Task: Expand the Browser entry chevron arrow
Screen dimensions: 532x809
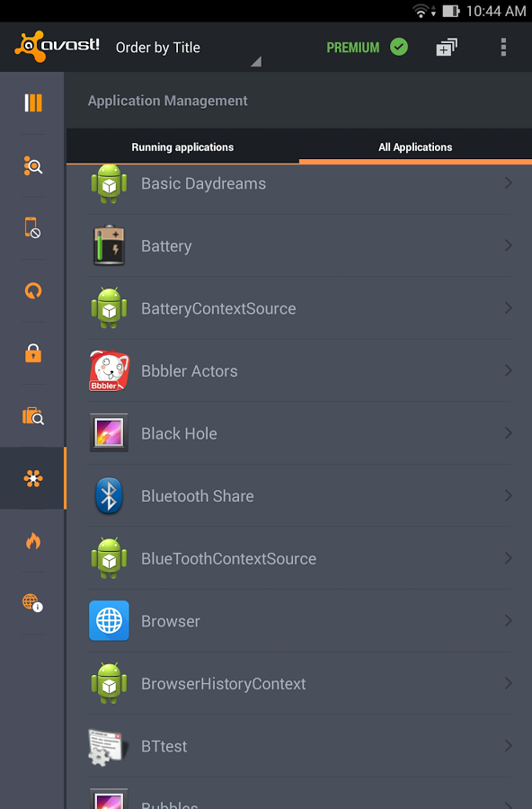Action: [509, 620]
